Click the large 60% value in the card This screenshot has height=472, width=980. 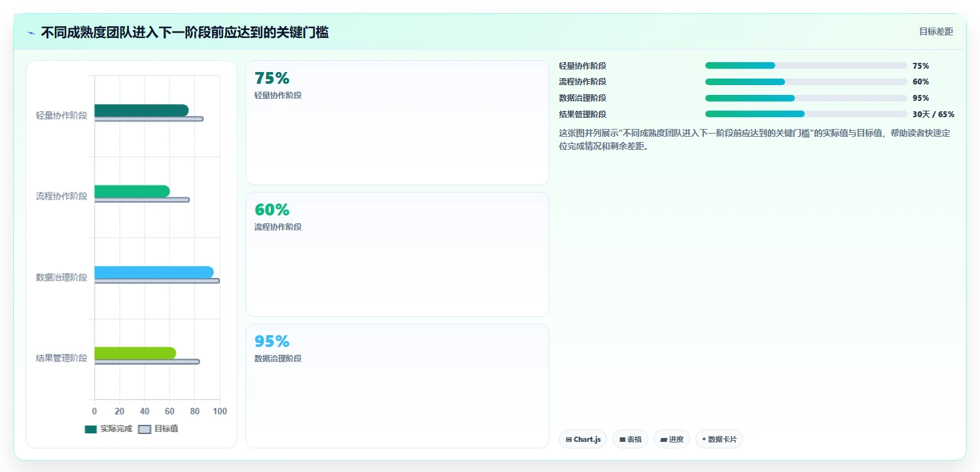coord(272,210)
